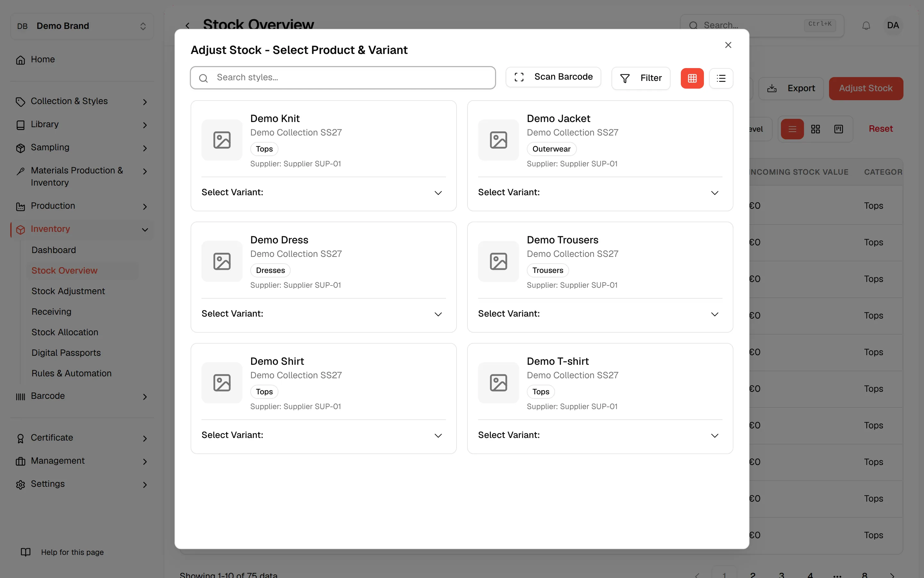
Task: Click the back arrow beside Stock Overview
Action: tap(187, 26)
